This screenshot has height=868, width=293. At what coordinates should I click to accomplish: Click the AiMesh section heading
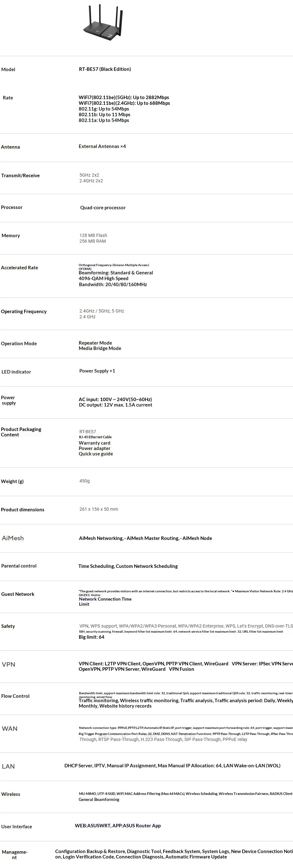pyautogui.click(x=13, y=538)
